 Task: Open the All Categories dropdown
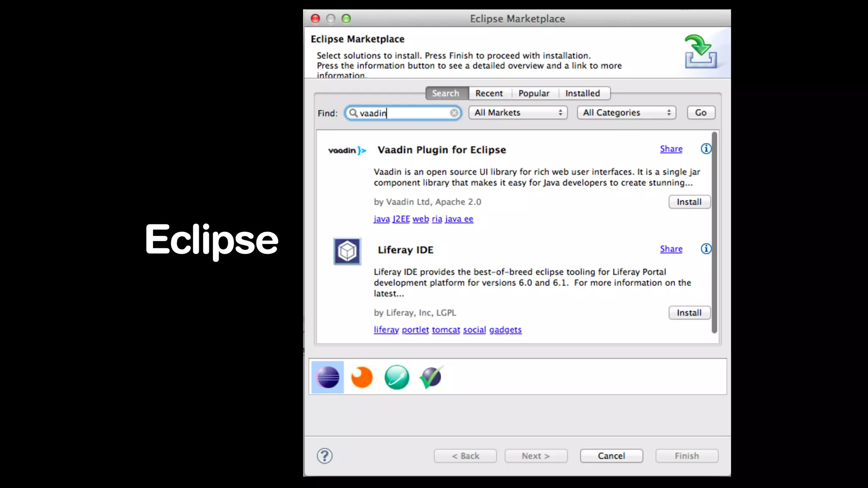626,113
